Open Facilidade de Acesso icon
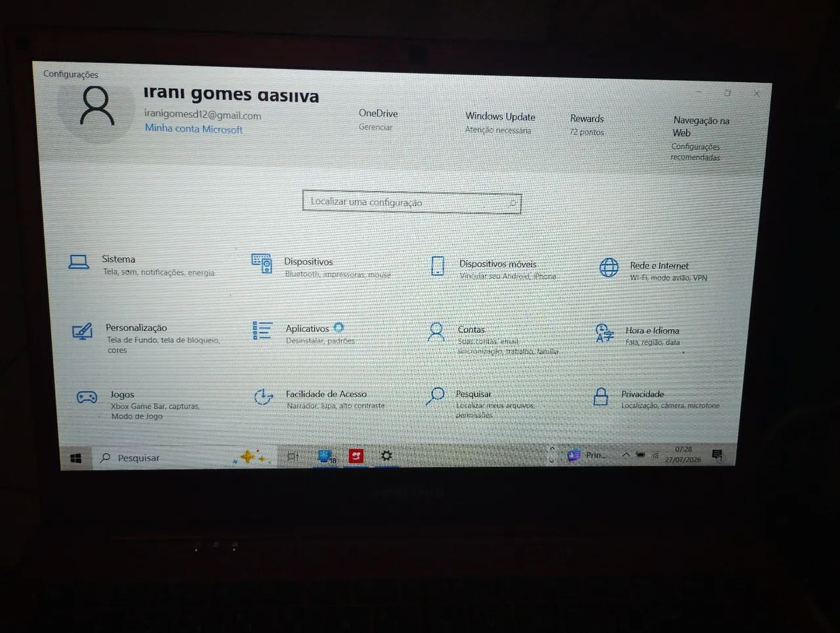 (x=263, y=397)
